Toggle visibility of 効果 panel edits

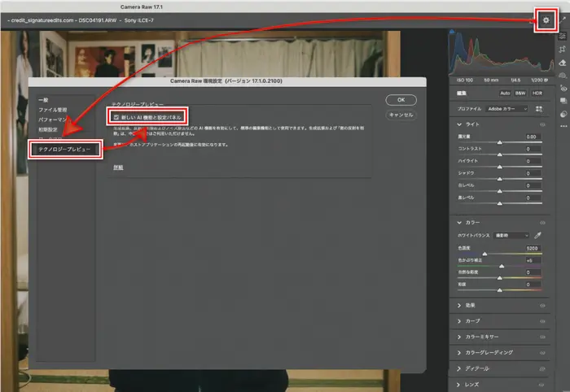click(541, 305)
